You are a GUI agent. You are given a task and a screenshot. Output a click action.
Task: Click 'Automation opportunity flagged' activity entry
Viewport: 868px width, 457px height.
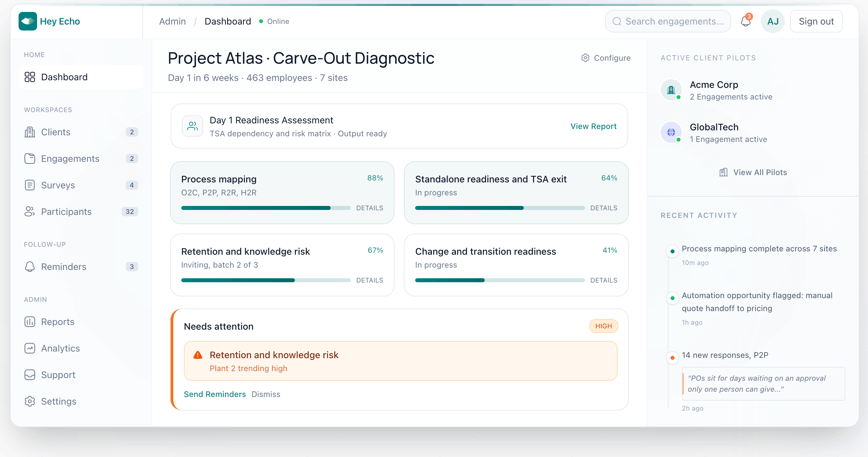pyautogui.click(x=757, y=302)
